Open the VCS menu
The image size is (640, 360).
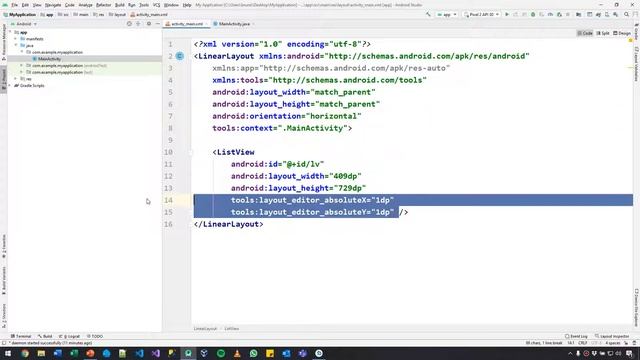click(x=156, y=5)
